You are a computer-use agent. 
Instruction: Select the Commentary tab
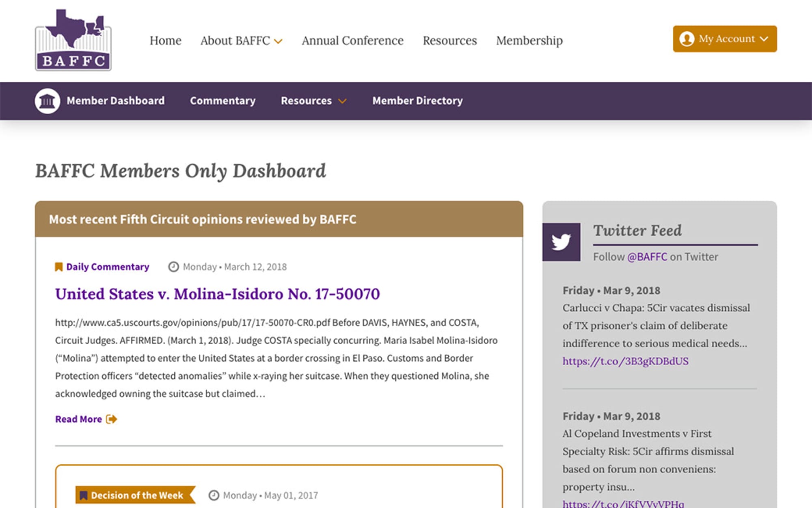coord(223,101)
